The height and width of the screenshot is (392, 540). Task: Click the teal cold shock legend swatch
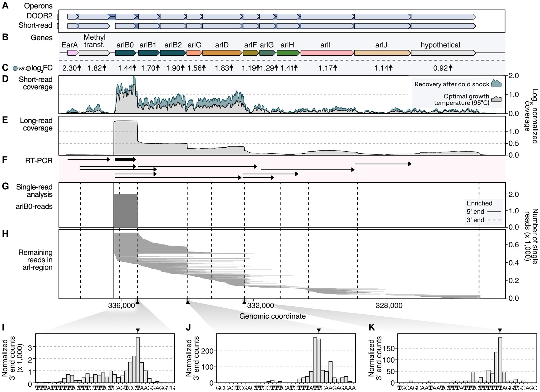click(x=496, y=83)
